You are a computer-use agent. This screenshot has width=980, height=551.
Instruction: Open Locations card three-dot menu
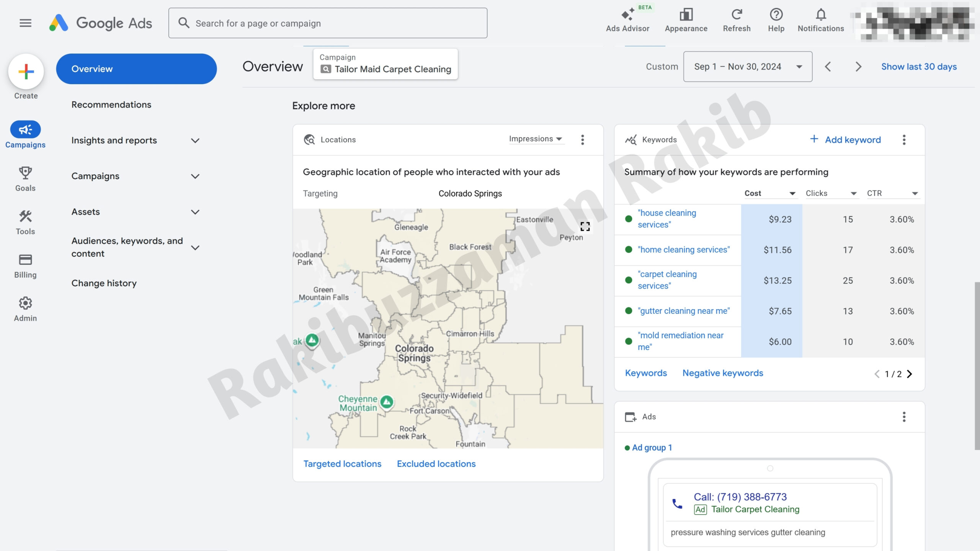coord(582,140)
